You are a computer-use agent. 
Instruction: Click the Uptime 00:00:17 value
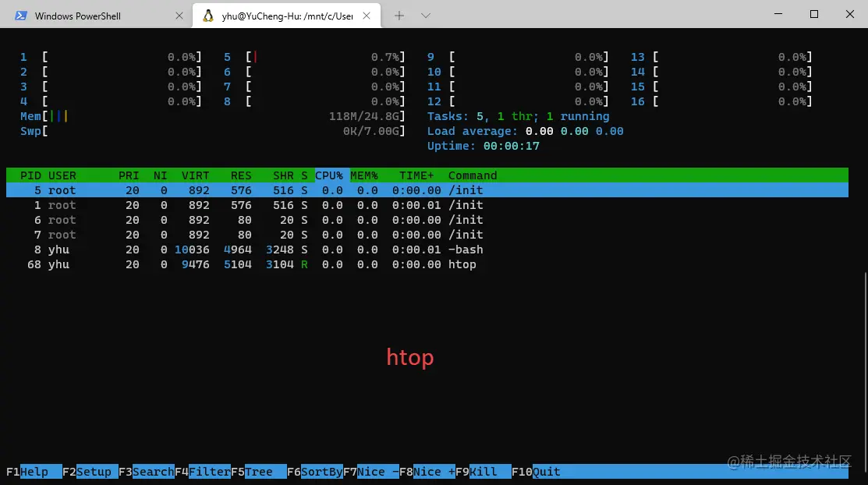pos(511,146)
